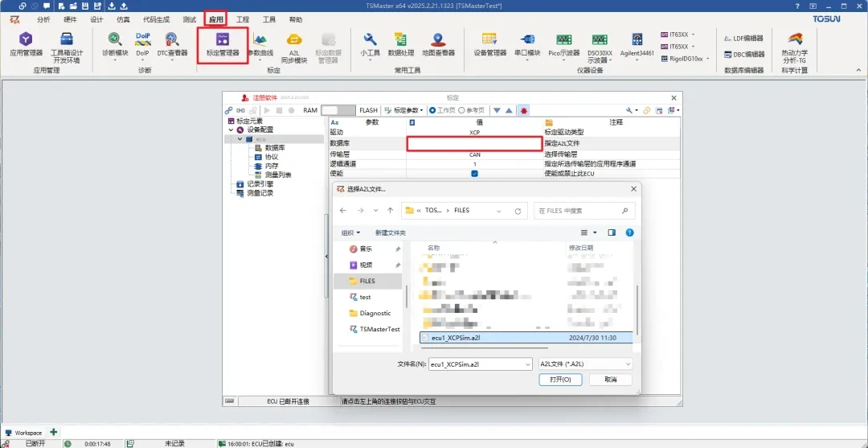The image size is (868, 448).
Task: Click the DTC查看器 icon
Action: 172,43
